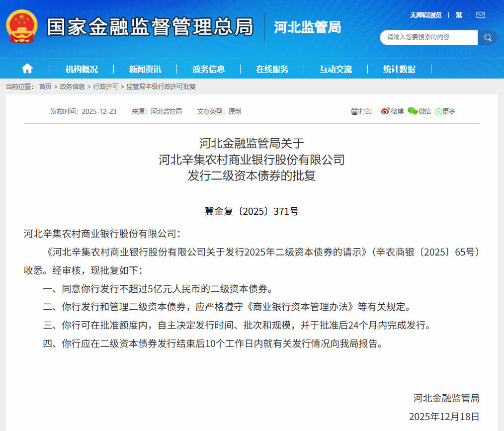Click the green plus 更多 icon
Image resolution: width=504 pixels, height=431 pixels.
pos(438,112)
